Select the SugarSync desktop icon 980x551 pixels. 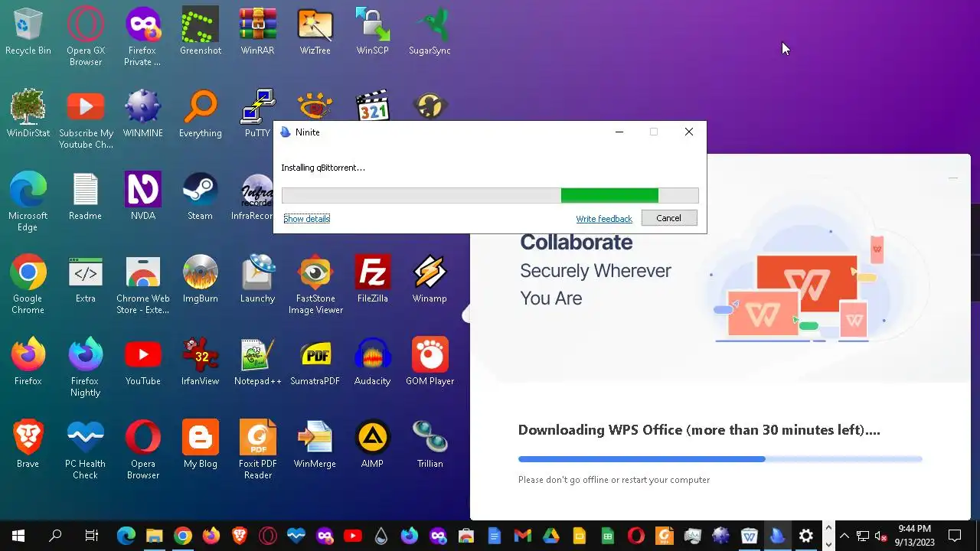430,32
